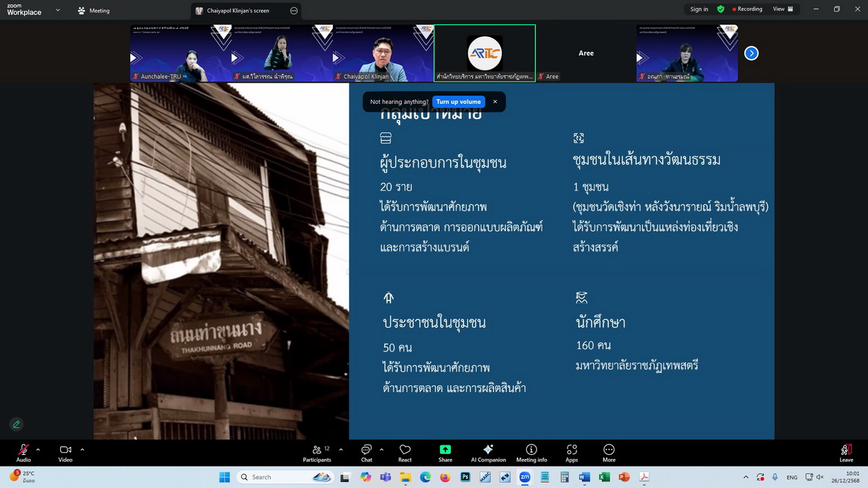Select Chaiyapol Klinjan's video thumbnail
868x488 pixels.
click(382, 53)
